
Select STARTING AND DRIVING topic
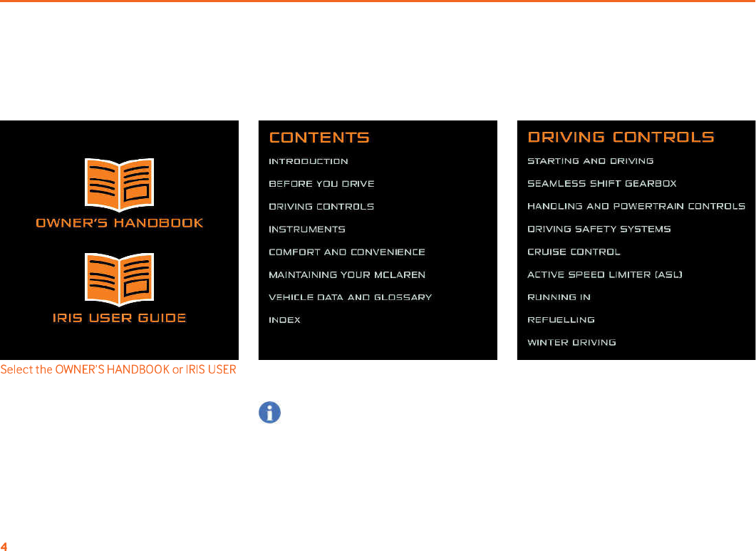(590, 160)
